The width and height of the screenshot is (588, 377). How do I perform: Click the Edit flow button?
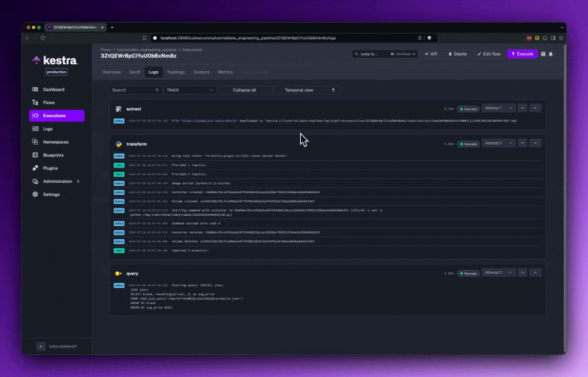[x=489, y=54]
